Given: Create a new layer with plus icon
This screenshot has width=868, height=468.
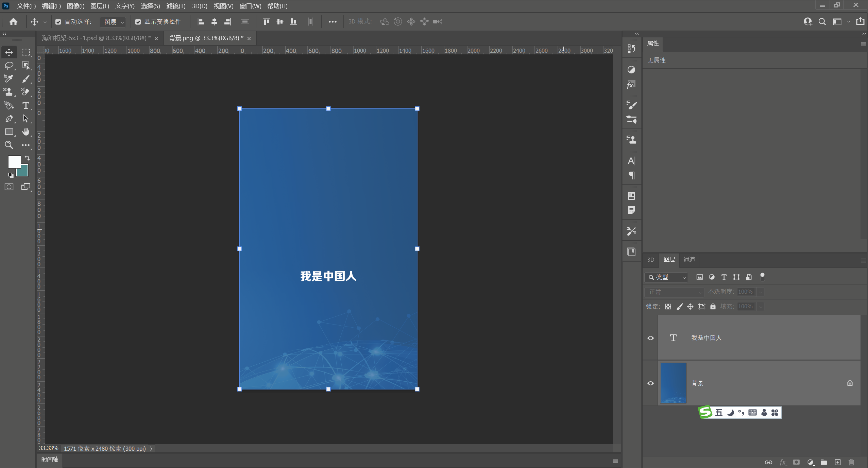Looking at the screenshot, I should click(837, 462).
